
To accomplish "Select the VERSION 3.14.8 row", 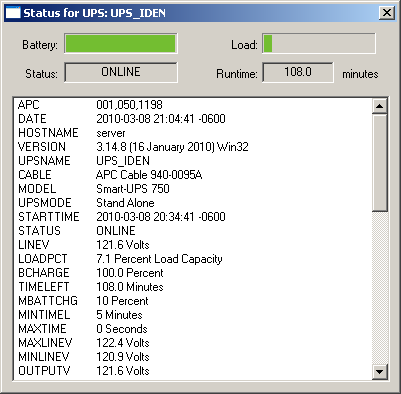I will [193, 147].
